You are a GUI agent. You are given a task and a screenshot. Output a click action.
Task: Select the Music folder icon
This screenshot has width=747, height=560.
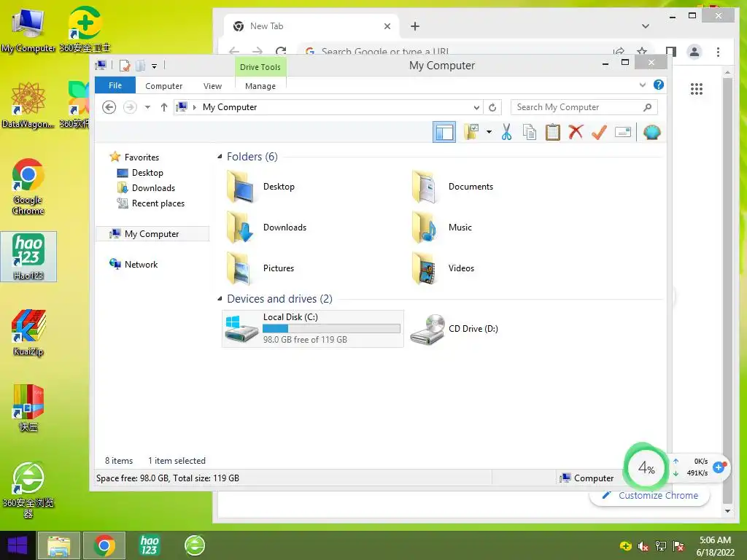coord(425,227)
